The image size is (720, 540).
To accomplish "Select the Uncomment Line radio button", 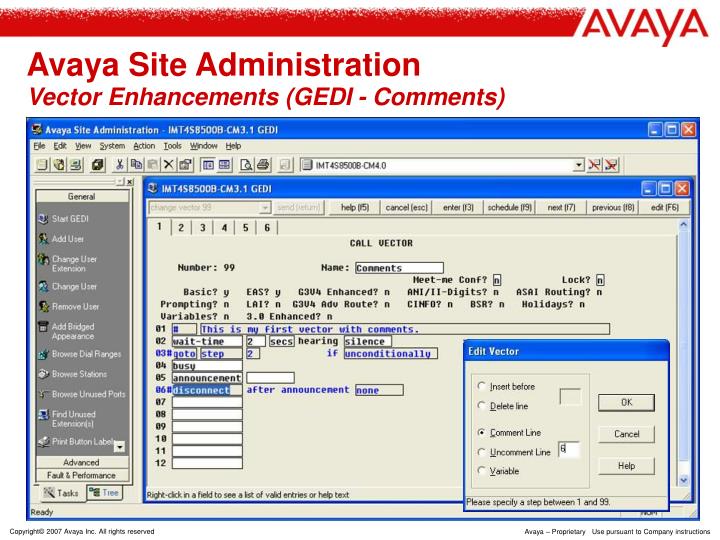I will click(481, 452).
